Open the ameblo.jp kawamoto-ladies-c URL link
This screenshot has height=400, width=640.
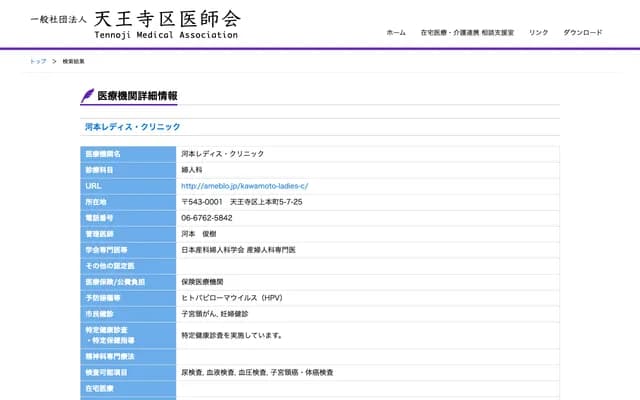pos(244,186)
